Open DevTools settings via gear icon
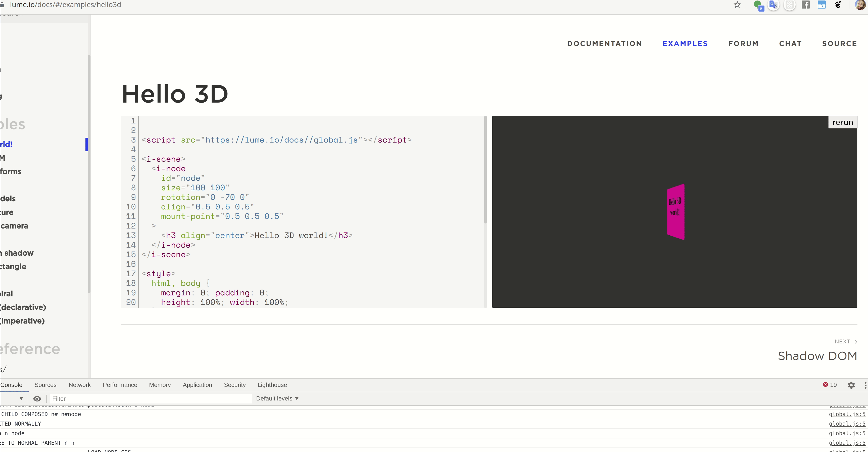This screenshot has height=452, width=868. pyautogui.click(x=851, y=385)
